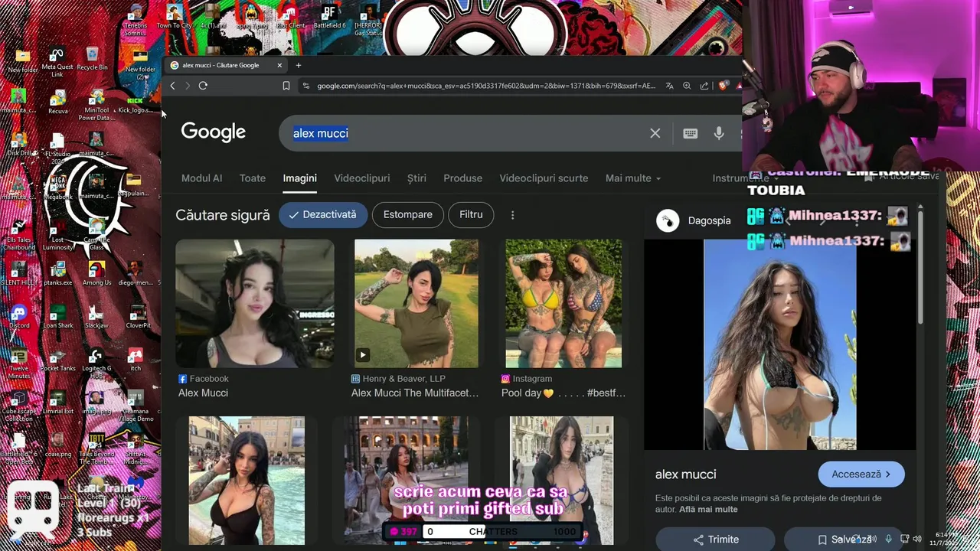Open the itch desktop app icon
The width and height of the screenshot is (980, 551).
[x=136, y=359]
